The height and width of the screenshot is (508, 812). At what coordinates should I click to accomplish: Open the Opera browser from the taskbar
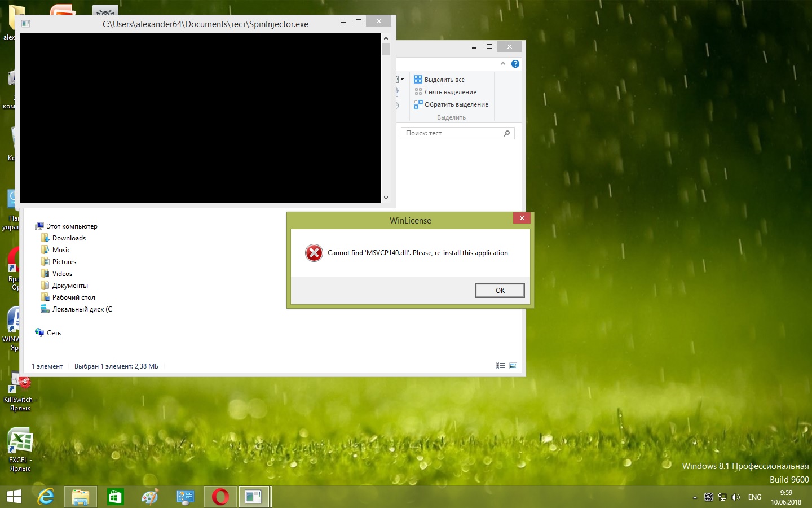pyautogui.click(x=220, y=497)
